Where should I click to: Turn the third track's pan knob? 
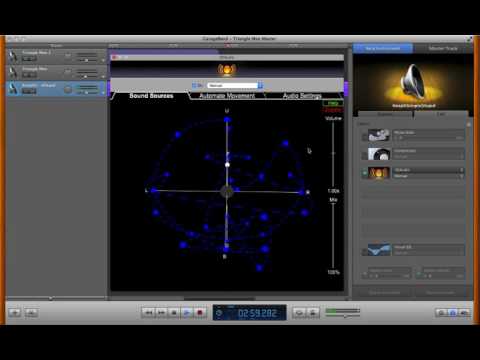click(68, 89)
